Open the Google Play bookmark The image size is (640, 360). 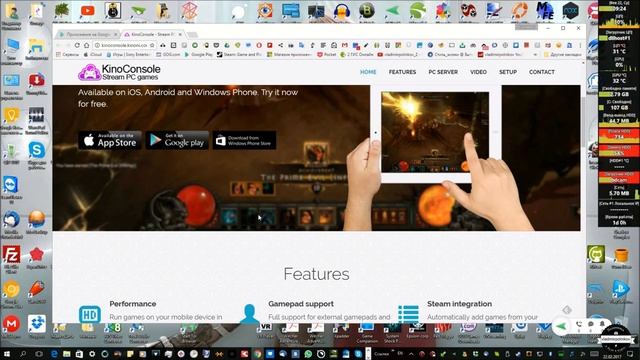[x=198, y=54]
